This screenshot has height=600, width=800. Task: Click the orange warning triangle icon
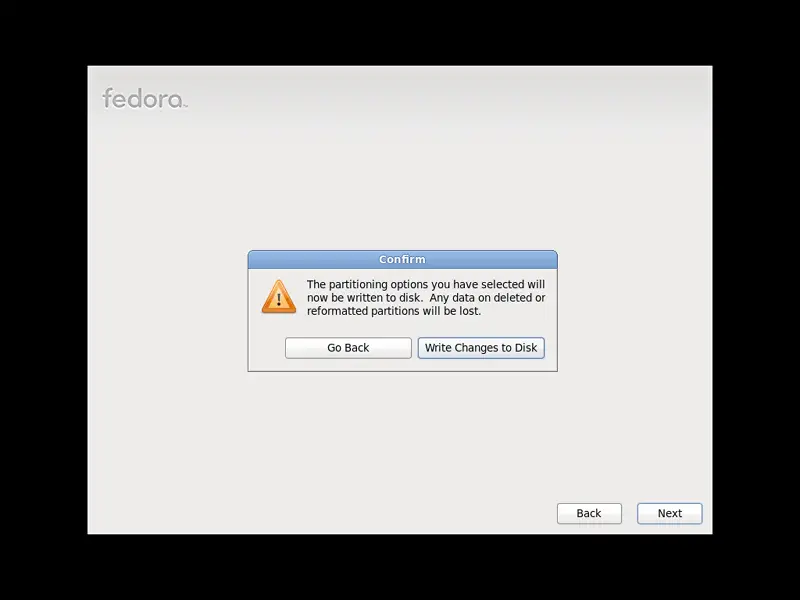(x=279, y=296)
